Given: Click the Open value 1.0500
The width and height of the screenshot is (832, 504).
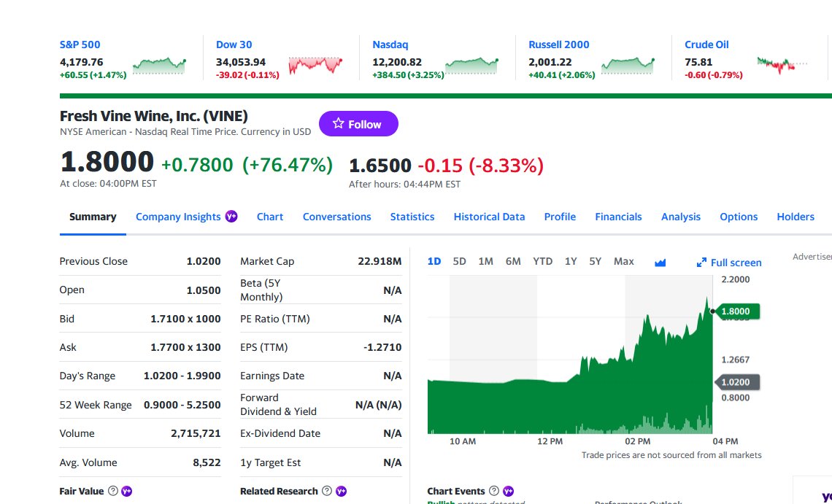Looking at the screenshot, I should coord(204,290).
